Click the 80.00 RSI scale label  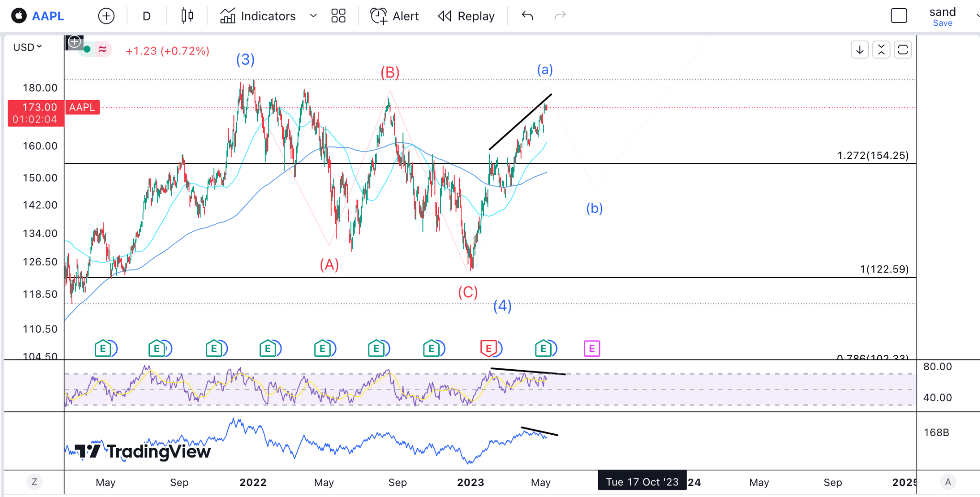pos(938,366)
